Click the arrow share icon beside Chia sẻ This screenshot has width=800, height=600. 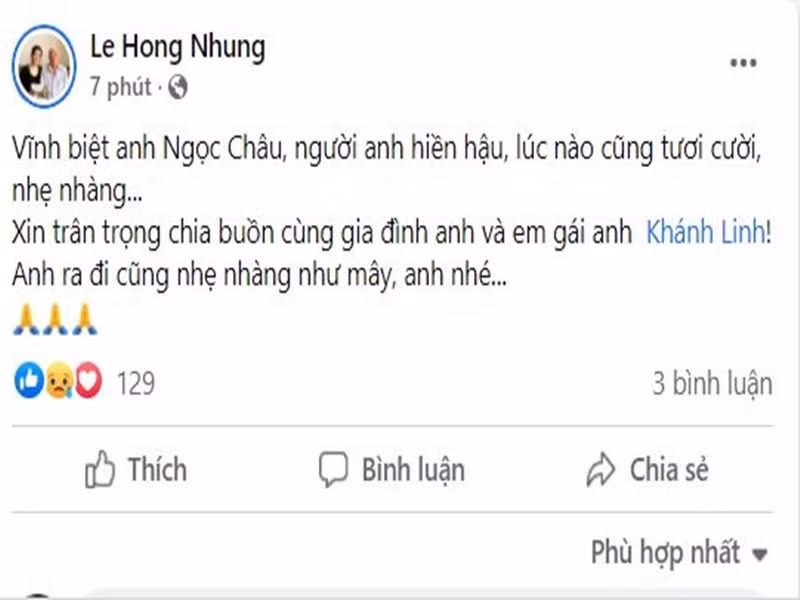(x=601, y=469)
